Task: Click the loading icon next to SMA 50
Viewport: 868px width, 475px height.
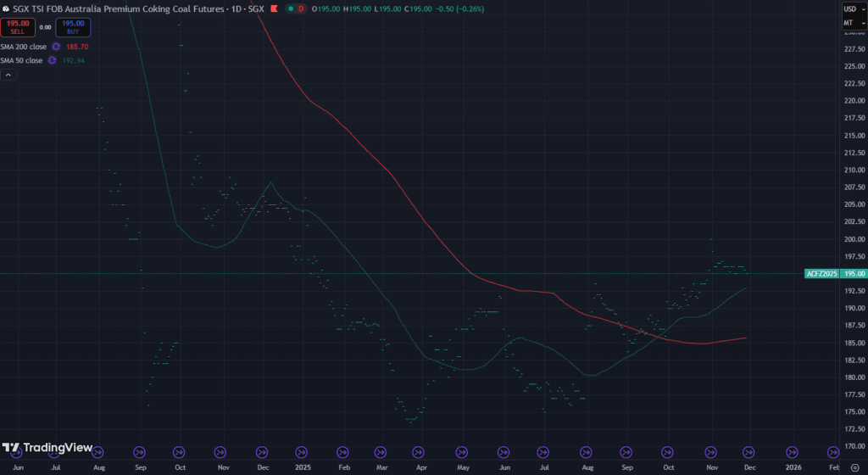Action: coord(53,60)
